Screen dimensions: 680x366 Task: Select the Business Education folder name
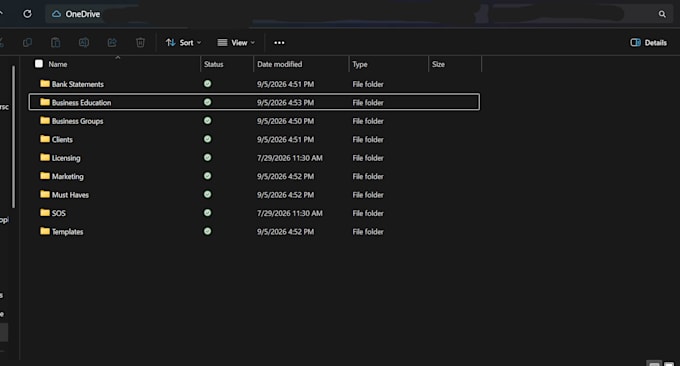point(82,103)
